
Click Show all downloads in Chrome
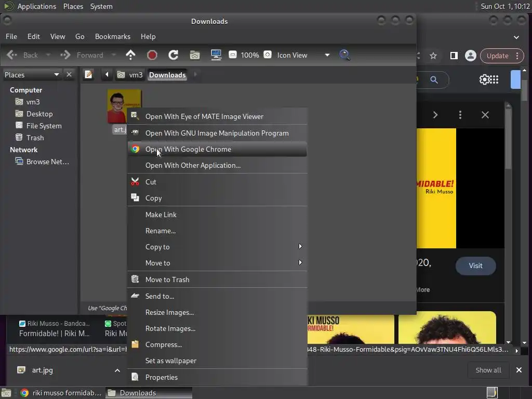(x=488, y=370)
